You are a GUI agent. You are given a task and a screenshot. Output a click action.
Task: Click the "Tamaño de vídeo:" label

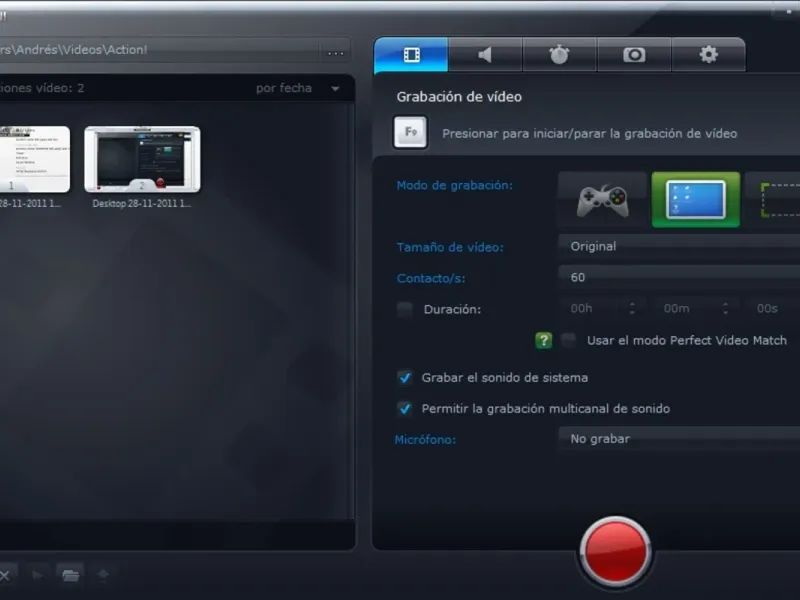coord(450,247)
